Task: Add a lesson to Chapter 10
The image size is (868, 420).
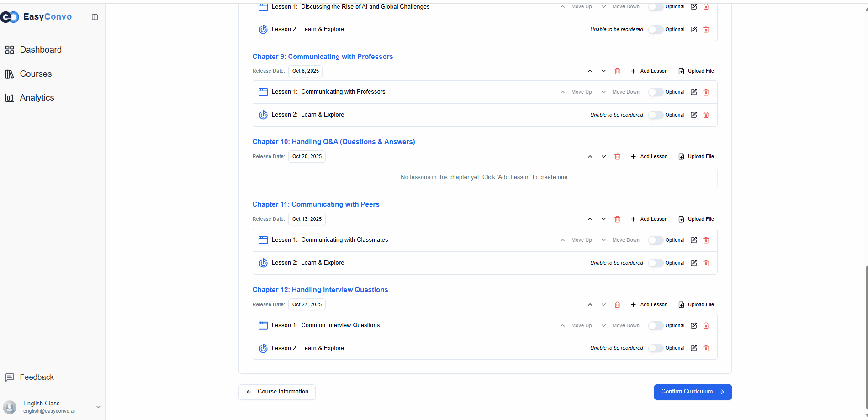Action: tap(649, 157)
